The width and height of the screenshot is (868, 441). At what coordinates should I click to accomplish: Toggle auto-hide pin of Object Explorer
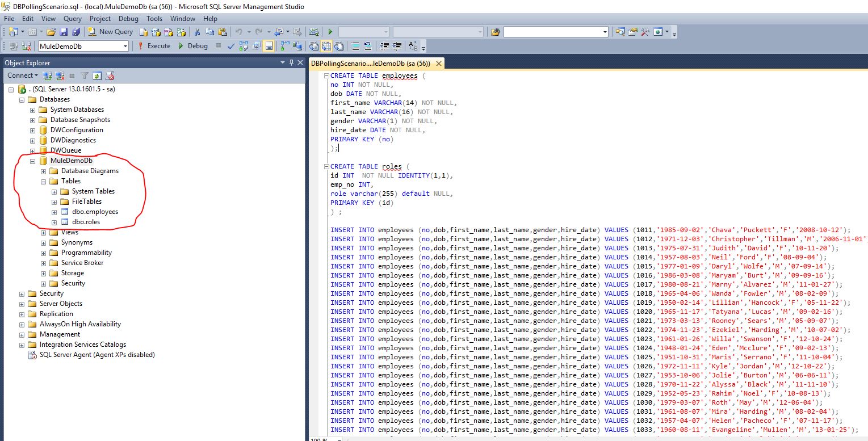coord(292,62)
